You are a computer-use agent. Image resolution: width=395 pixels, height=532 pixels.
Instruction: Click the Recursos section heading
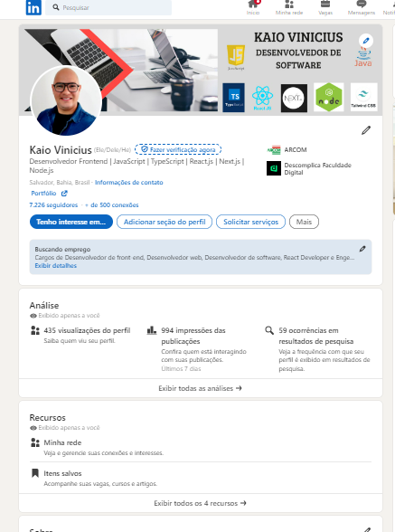(x=48, y=418)
